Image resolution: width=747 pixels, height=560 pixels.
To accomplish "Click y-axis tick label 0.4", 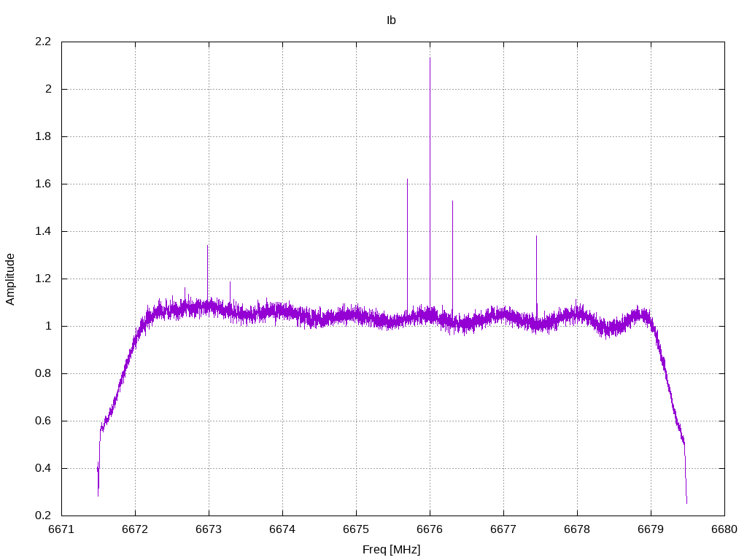I will click(43, 468).
